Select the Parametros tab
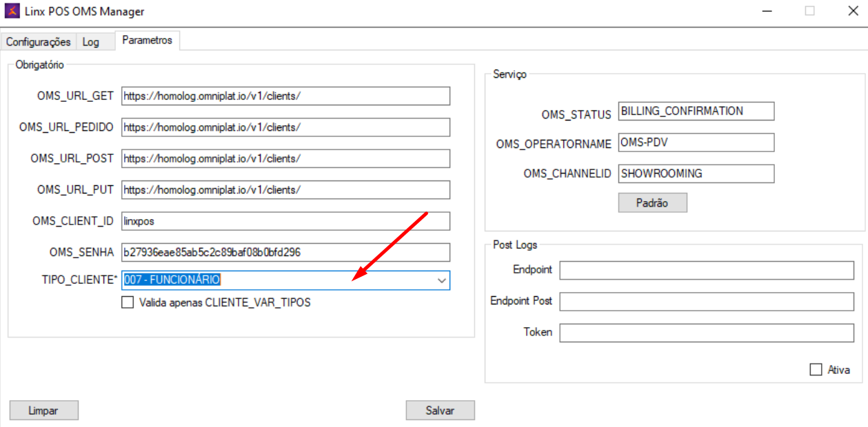The width and height of the screenshot is (868, 427). point(148,40)
